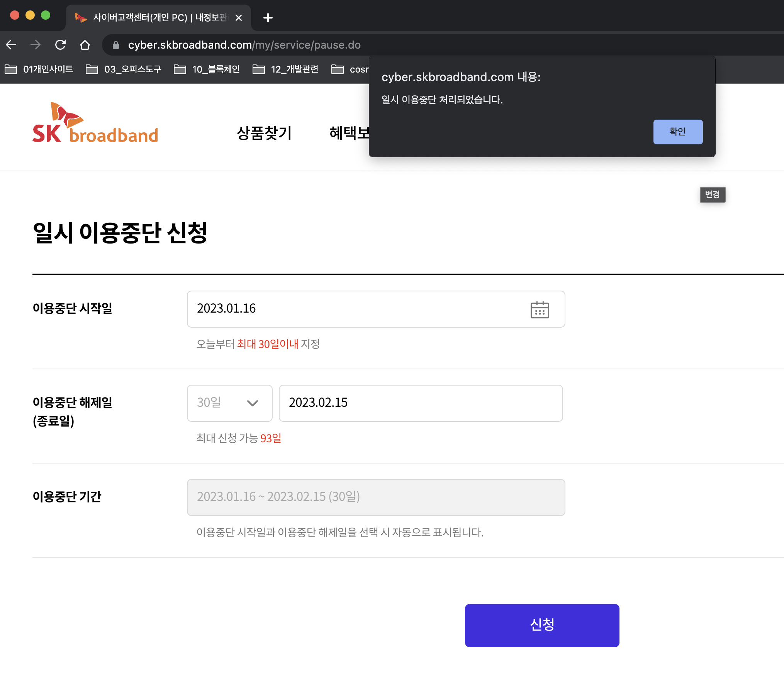
Task: Click the browser forward arrow
Action: (36, 45)
